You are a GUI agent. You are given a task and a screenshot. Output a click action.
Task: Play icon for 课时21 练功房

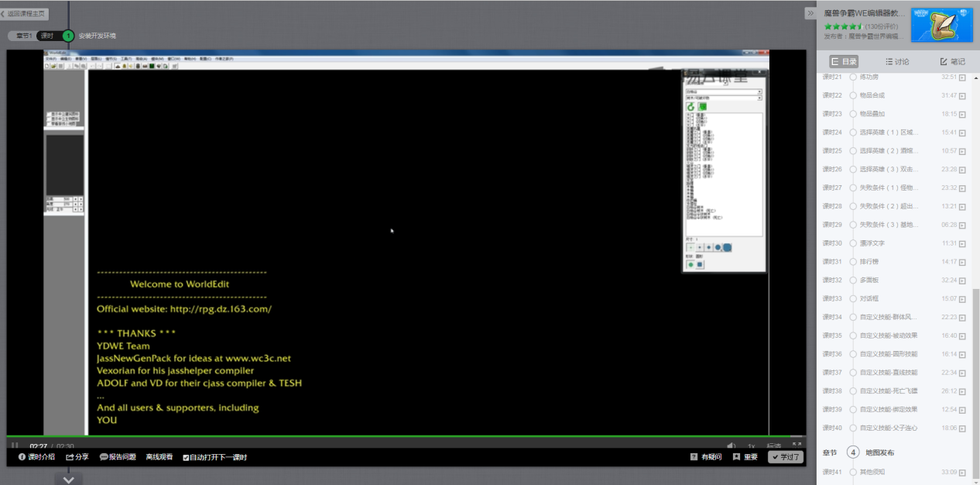click(963, 77)
